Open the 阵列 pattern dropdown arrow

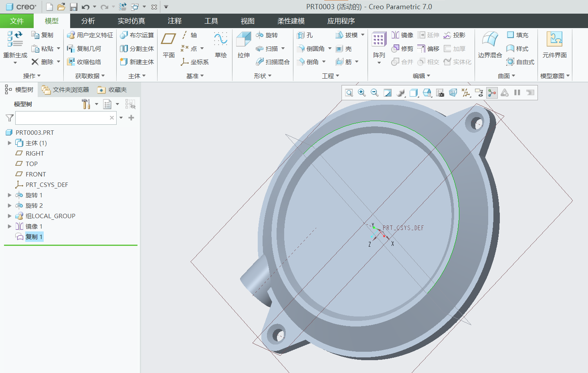tap(379, 63)
